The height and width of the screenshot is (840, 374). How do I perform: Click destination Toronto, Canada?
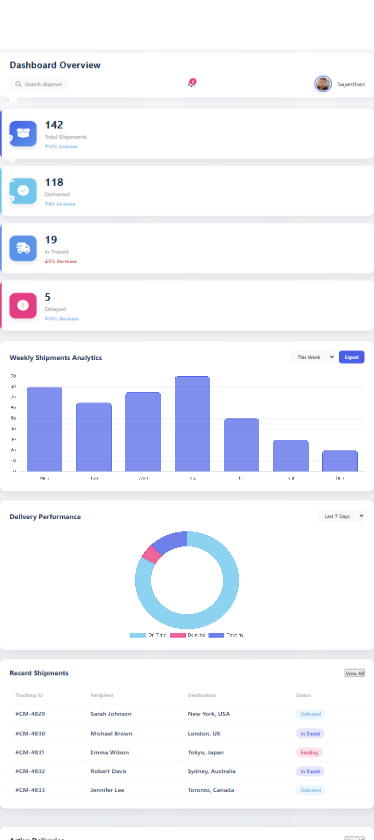tap(210, 790)
